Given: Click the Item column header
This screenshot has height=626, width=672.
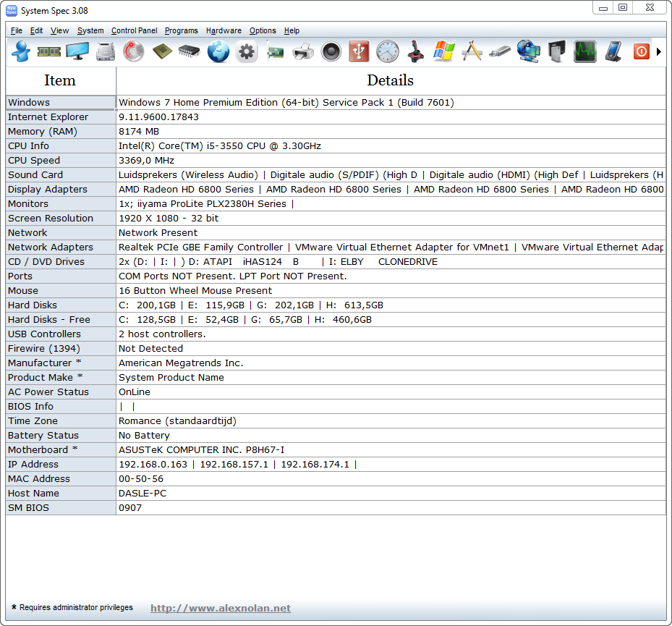Looking at the screenshot, I should pos(60,80).
